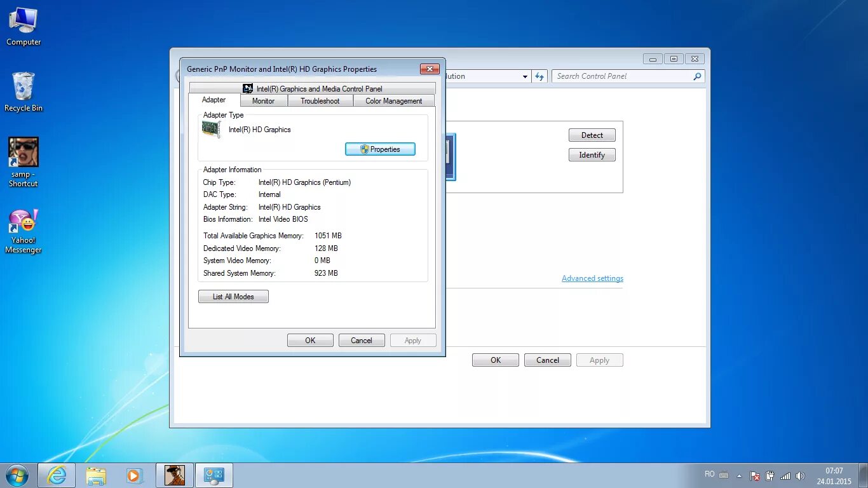This screenshot has height=488, width=868.
Task: Click the List All Modes button
Action: coord(233,297)
